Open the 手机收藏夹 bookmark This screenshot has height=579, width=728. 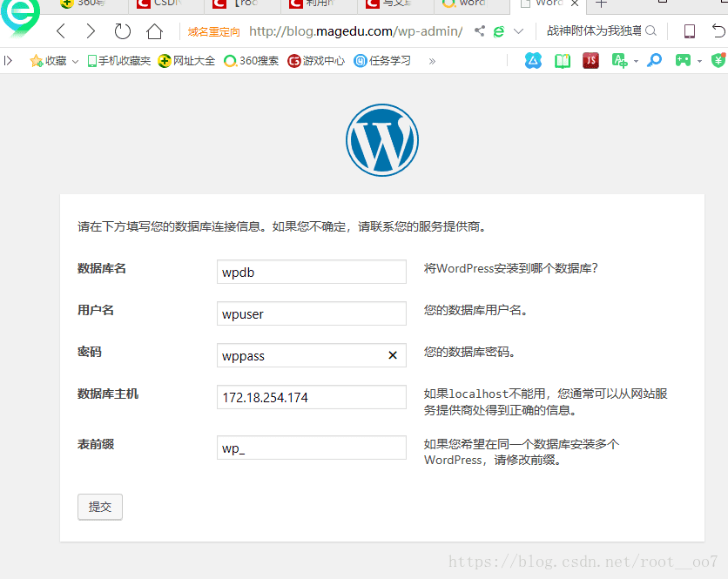click(x=119, y=61)
